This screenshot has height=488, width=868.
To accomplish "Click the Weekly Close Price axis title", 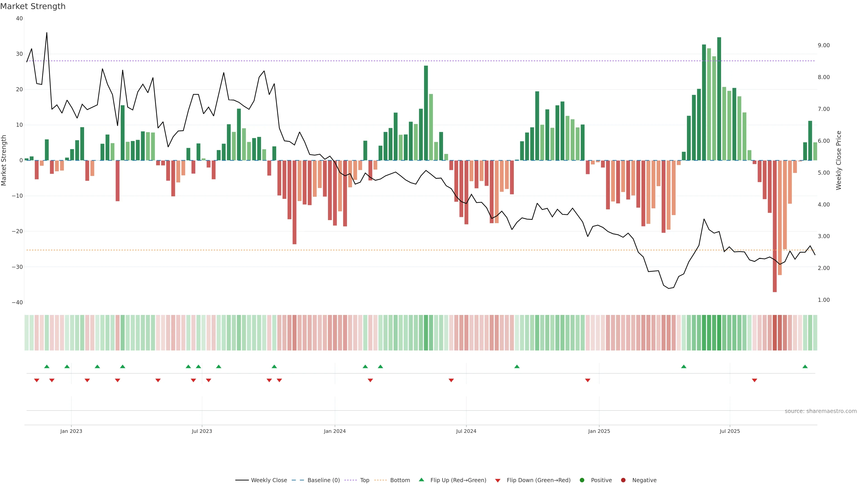I will [x=839, y=160].
